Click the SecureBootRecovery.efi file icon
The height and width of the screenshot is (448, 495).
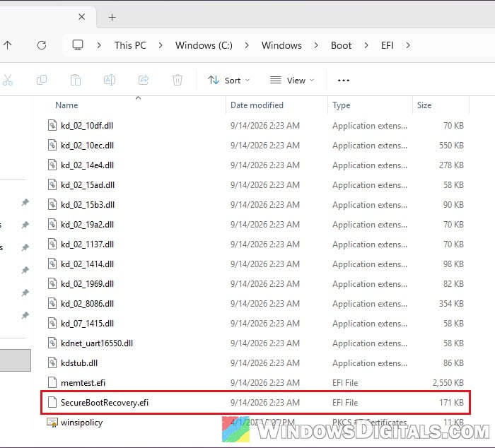point(52,402)
